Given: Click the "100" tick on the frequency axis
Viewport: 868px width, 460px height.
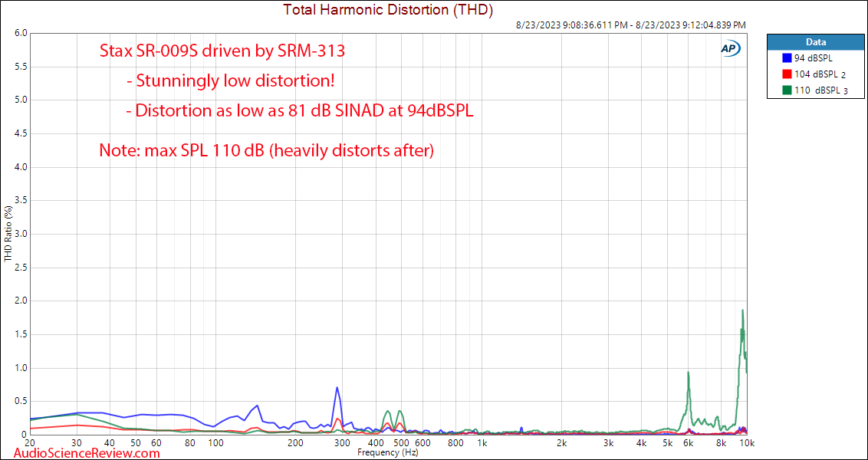Looking at the screenshot, I should [x=216, y=443].
